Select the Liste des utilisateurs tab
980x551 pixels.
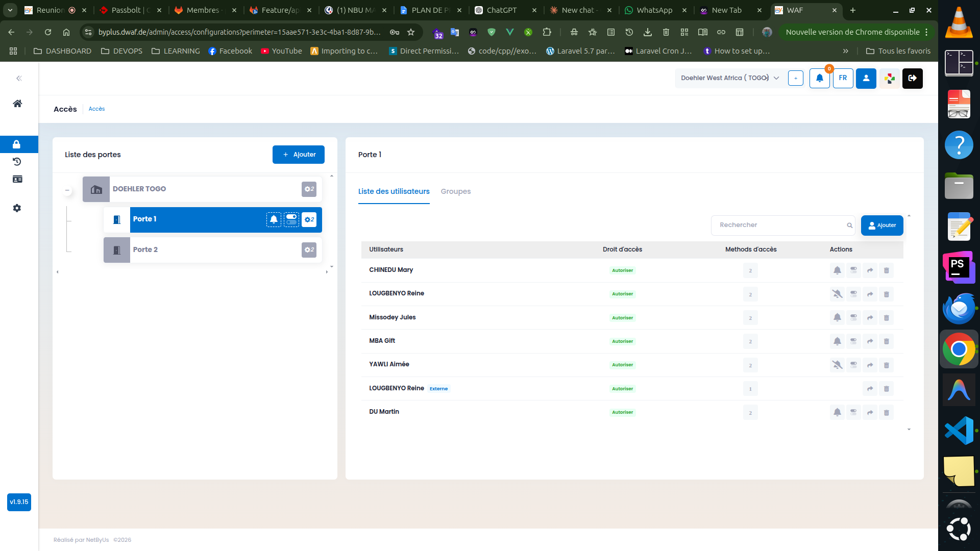pos(394,191)
